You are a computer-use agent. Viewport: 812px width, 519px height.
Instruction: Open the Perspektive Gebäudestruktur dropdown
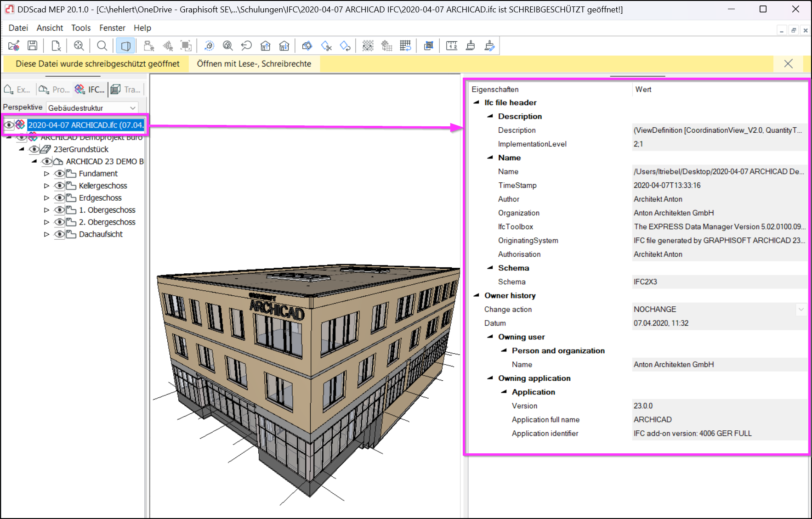coord(92,107)
